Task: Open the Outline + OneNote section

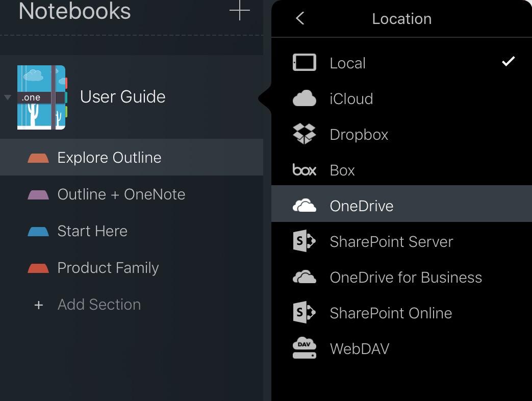Action: click(132, 194)
